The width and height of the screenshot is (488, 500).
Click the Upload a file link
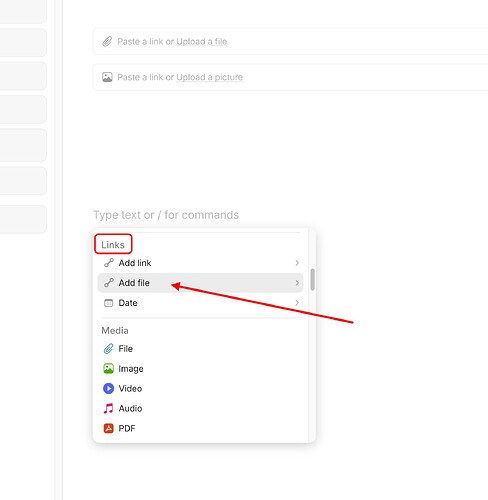[x=202, y=42]
